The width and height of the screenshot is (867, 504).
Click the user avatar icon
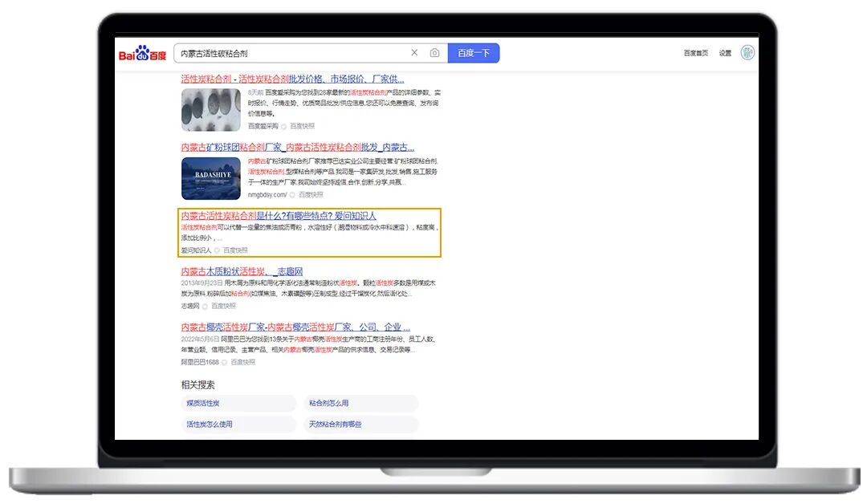pos(747,52)
